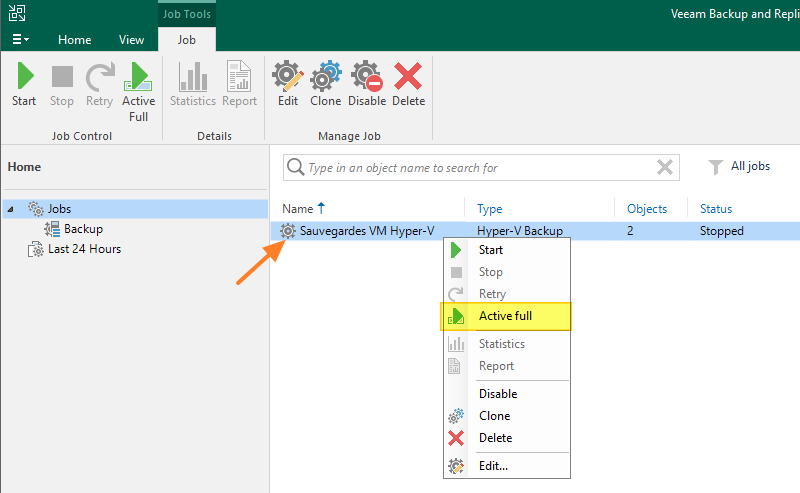
Task: Click the Home pane heading
Action: coord(24,167)
